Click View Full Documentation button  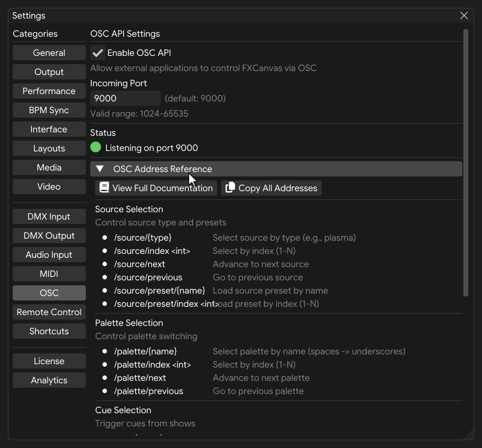[x=156, y=188]
